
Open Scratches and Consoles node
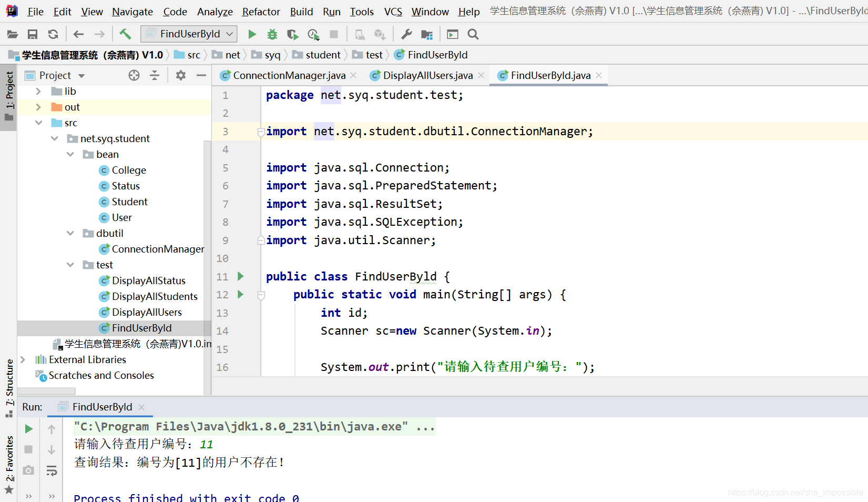click(95, 375)
